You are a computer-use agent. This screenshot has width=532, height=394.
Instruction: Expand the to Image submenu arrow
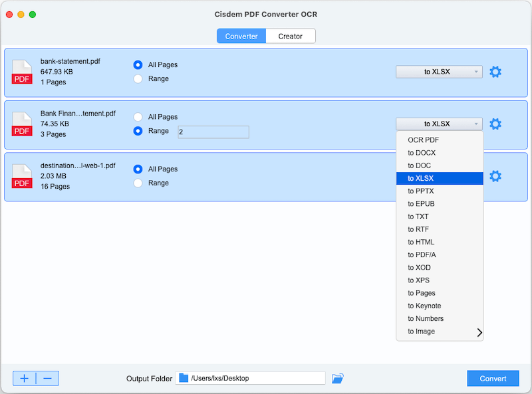pos(479,332)
